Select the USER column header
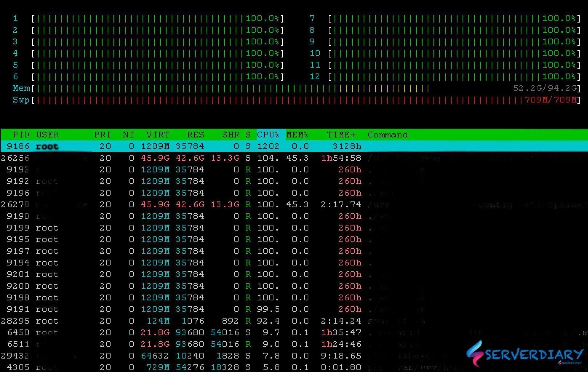The image size is (588, 372). click(47, 135)
